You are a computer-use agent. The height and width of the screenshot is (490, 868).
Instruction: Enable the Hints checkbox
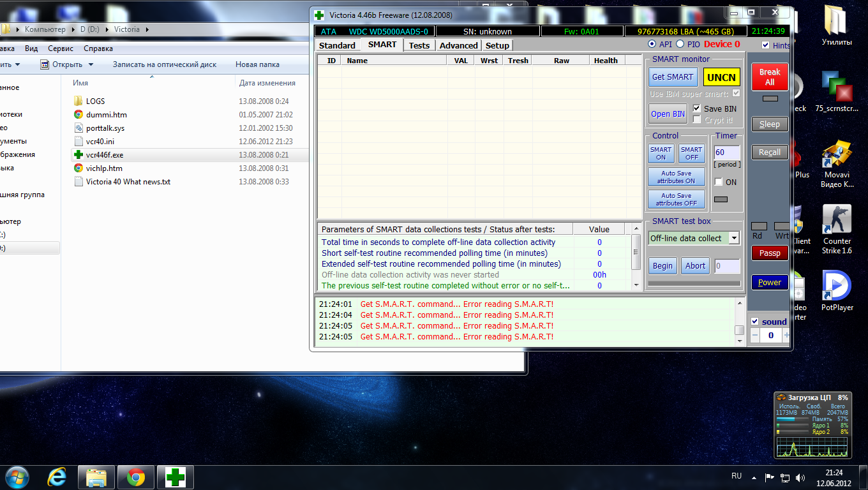766,45
